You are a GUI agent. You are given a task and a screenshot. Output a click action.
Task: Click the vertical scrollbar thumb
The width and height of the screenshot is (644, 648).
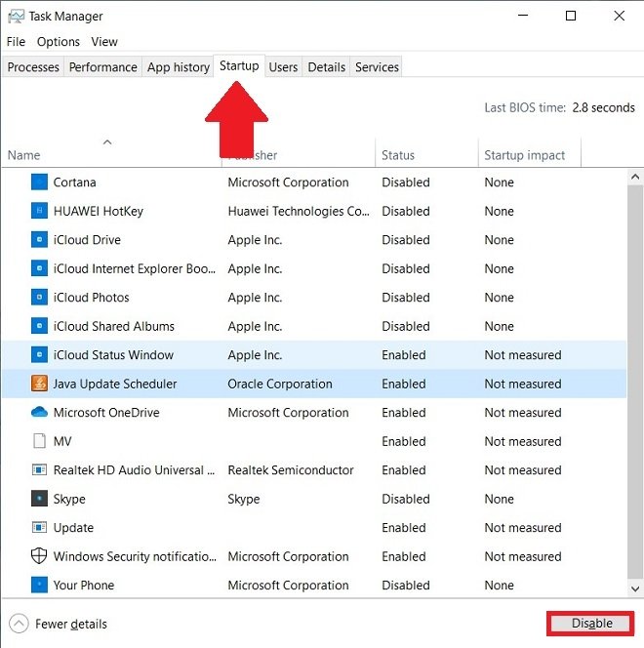[x=635, y=383]
